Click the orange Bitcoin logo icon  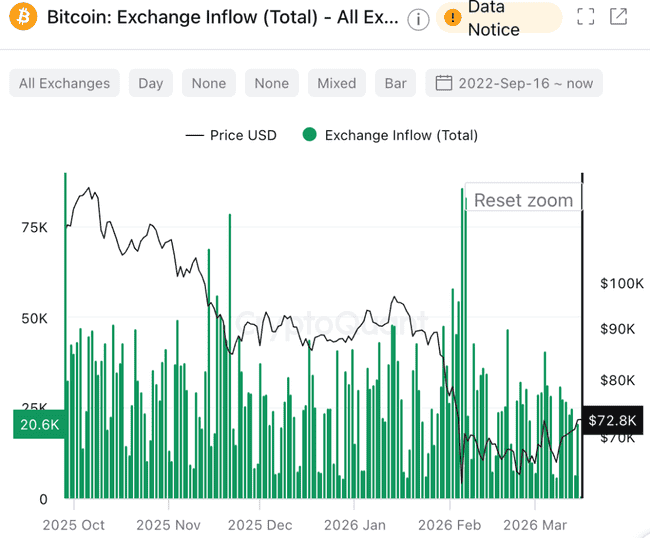click(x=19, y=17)
